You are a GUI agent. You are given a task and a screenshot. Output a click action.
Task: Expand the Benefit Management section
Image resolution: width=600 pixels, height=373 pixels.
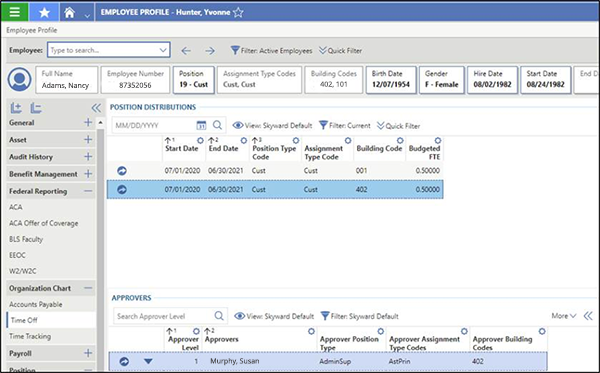pyautogui.click(x=88, y=174)
